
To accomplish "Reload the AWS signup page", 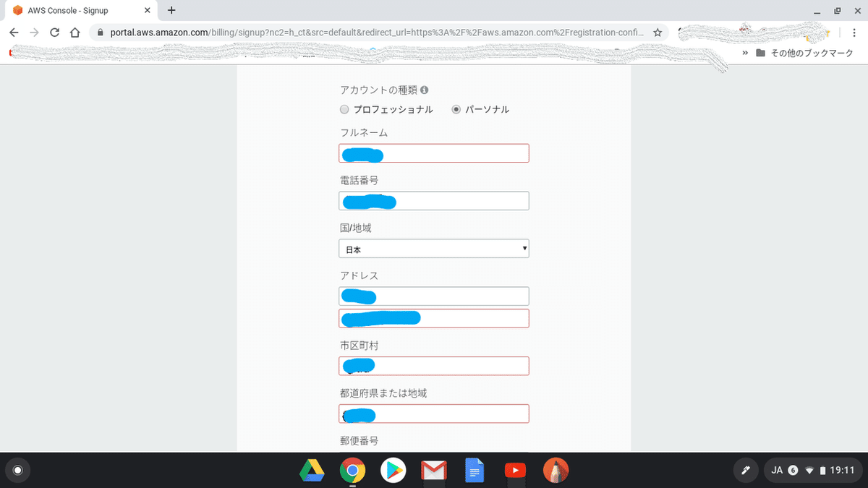I will 55,33.
